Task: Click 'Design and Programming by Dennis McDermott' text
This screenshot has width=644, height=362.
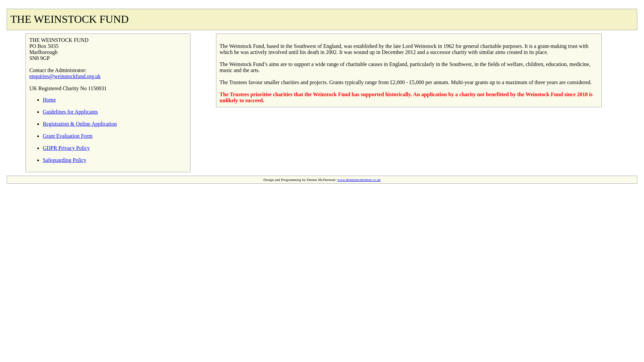Action: [300, 180]
